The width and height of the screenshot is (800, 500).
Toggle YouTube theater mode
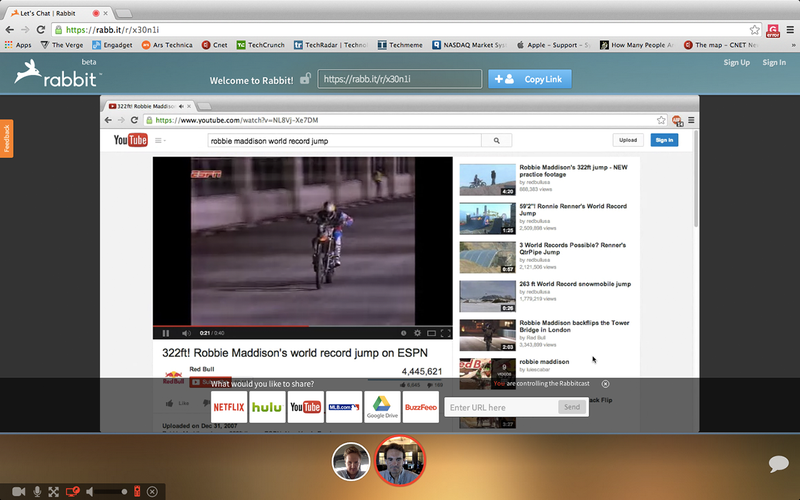pos(431,333)
